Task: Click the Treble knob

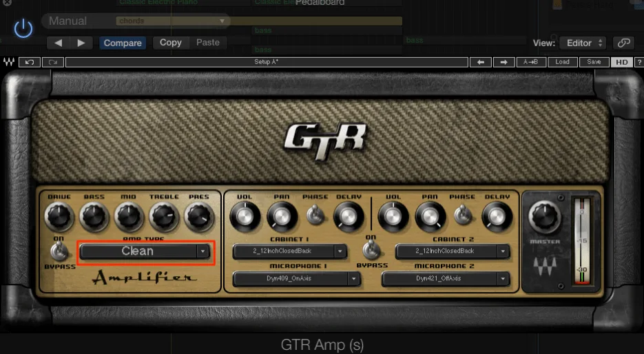Action: (x=164, y=216)
